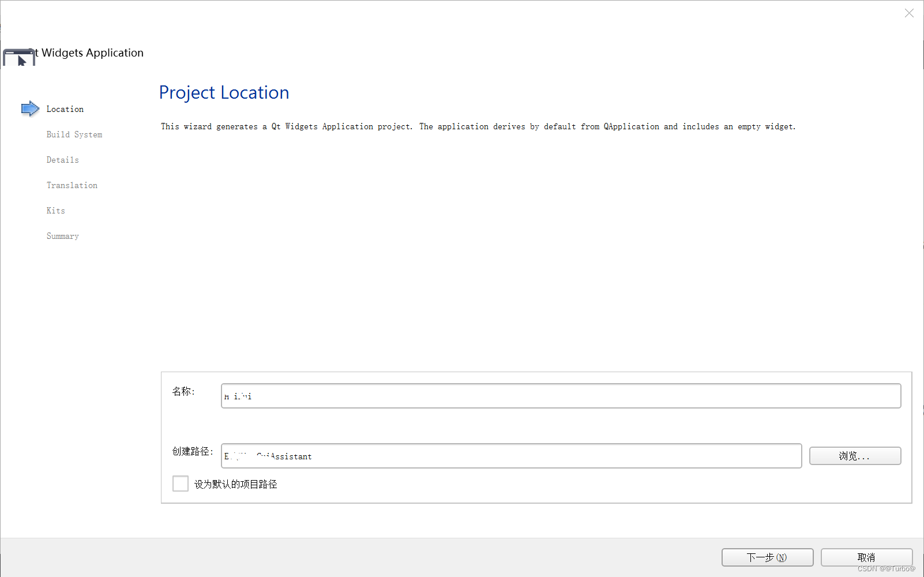
Task: Click the 名称: label
Action: point(183,391)
